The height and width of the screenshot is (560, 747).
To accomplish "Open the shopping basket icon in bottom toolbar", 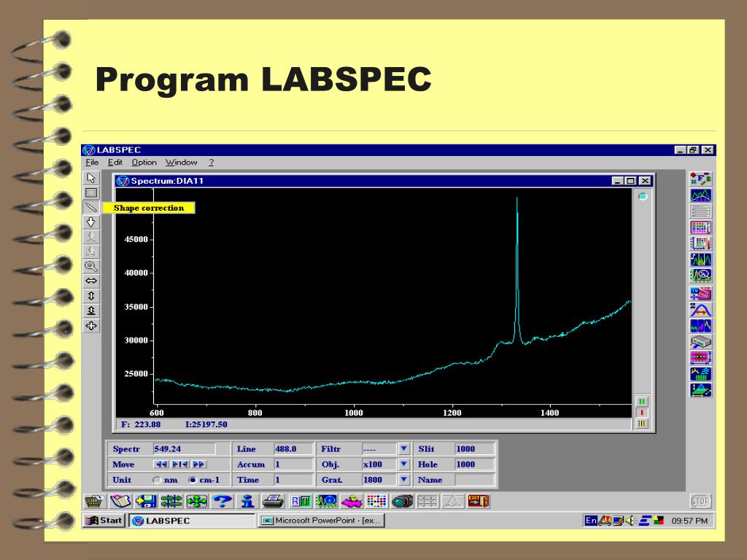I will click(95, 501).
